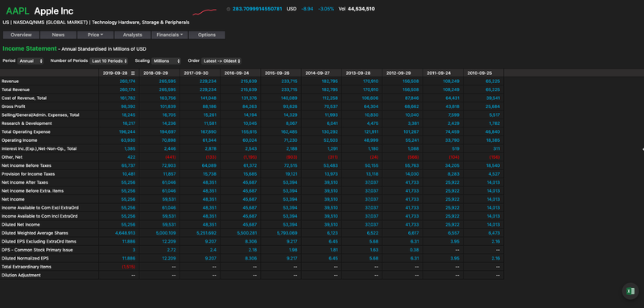Viewport: 644px width, 308px height.
Task: Click the Excel export icon
Action: (x=630, y=291)
